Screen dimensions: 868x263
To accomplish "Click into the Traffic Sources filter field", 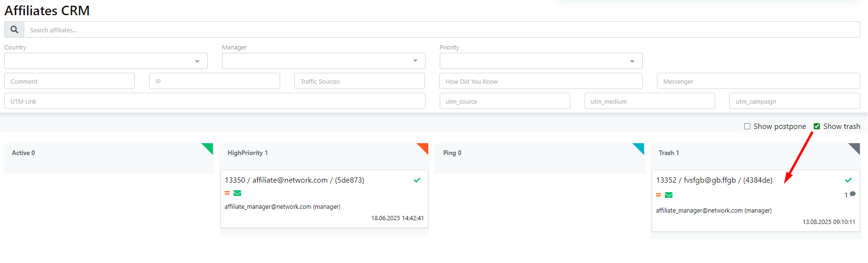I will click(x=359, y=81).
